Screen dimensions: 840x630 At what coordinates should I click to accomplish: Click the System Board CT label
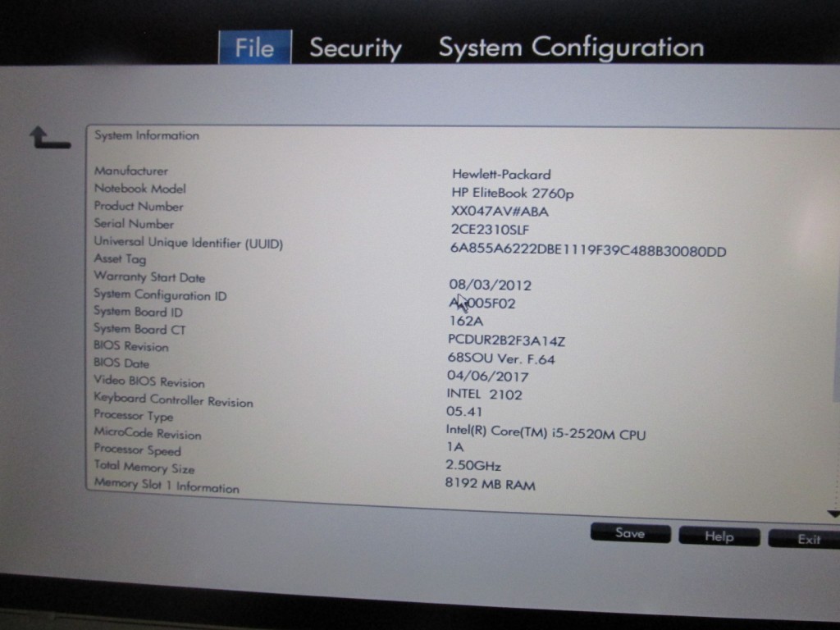coord(139,329)
